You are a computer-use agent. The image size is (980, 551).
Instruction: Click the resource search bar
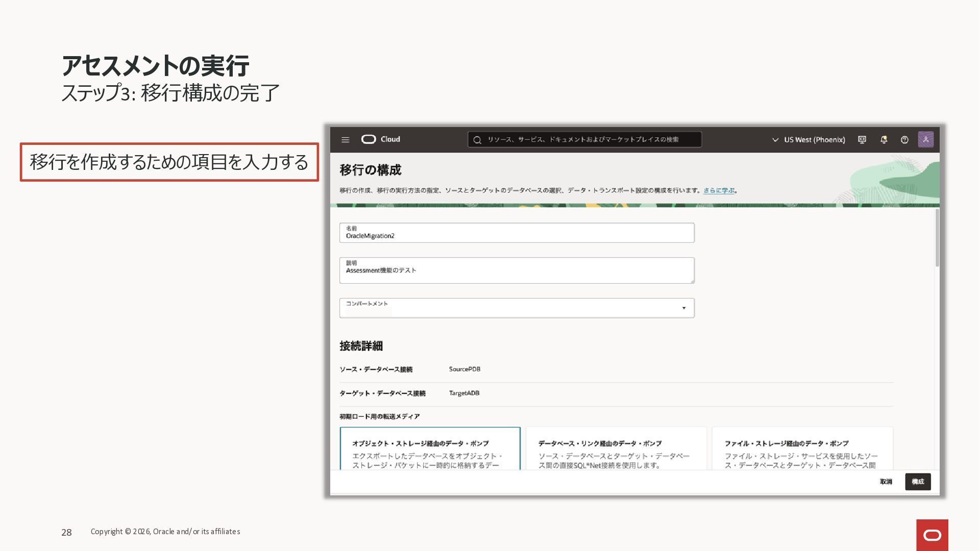point(584,140)
